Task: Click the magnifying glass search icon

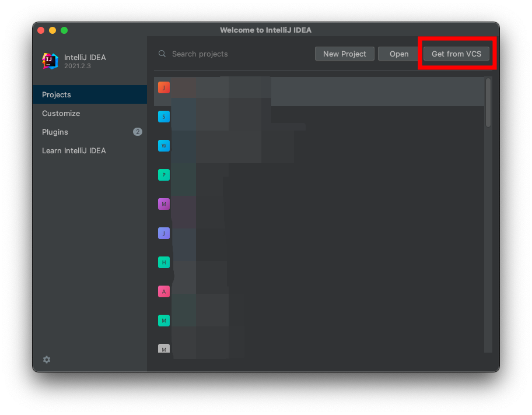Action: point(162,54)
